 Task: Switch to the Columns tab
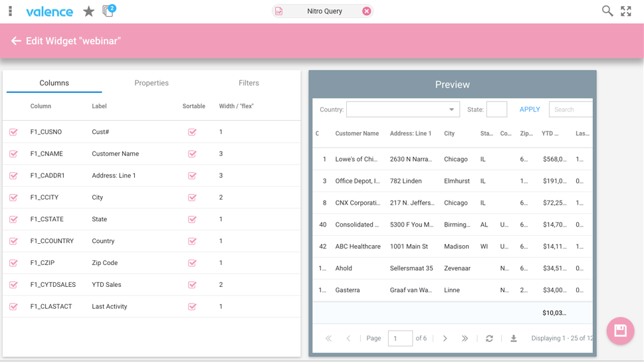(x=54, y=83)
